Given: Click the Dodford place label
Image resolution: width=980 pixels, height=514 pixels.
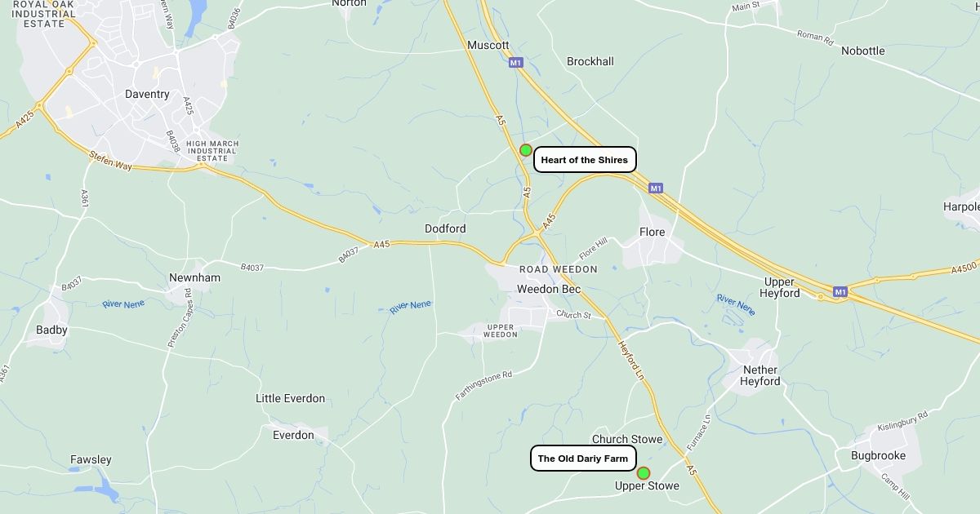Looking at the screenshot, I should point(445,229).
